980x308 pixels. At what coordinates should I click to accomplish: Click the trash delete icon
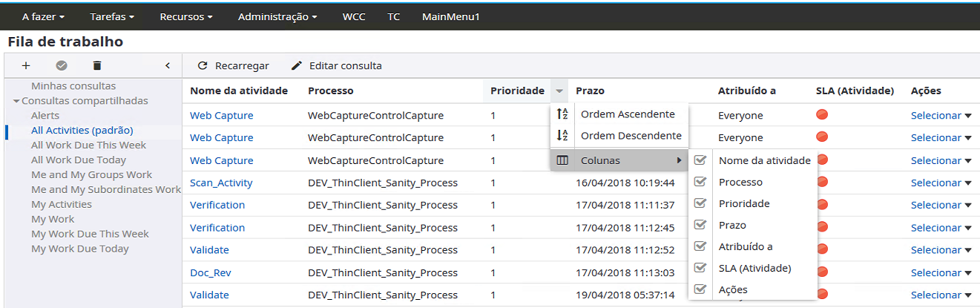tap(97, 65)
